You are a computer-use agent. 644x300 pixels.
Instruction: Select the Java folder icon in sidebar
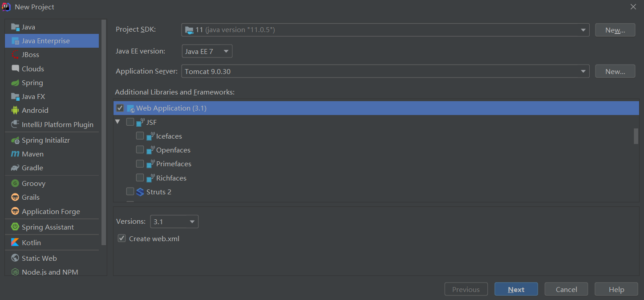click(x=15, y=27)
